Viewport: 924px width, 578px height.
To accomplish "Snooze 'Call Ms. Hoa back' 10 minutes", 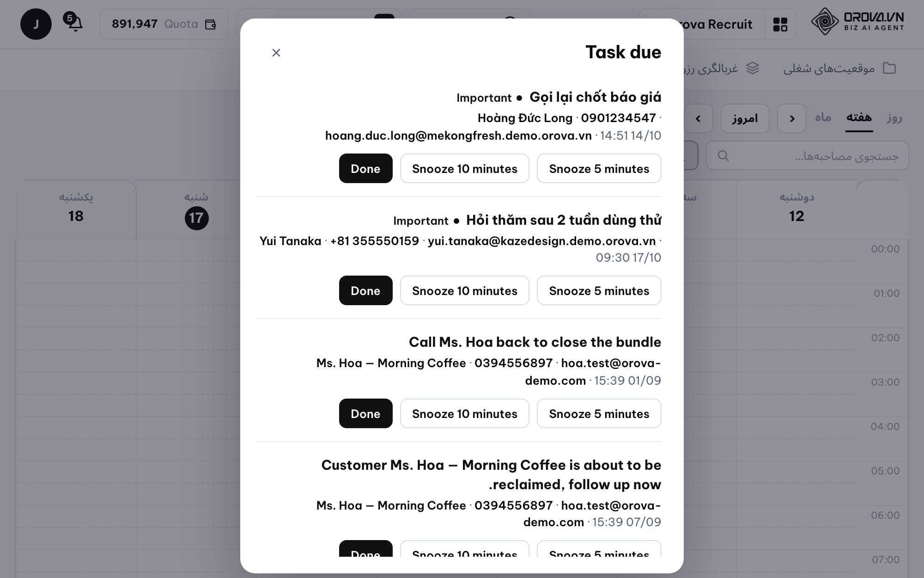I will tap(464, 413).
